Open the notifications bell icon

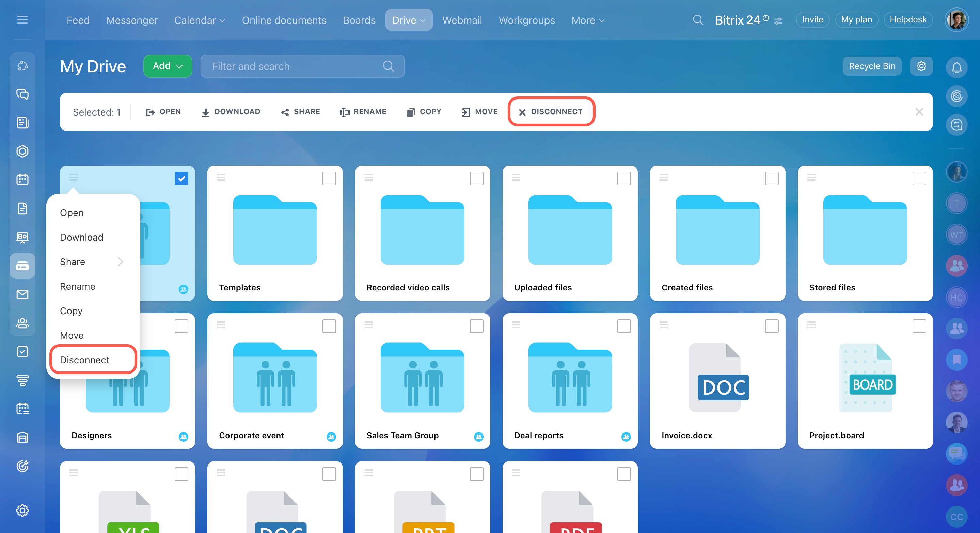[956, 67]
